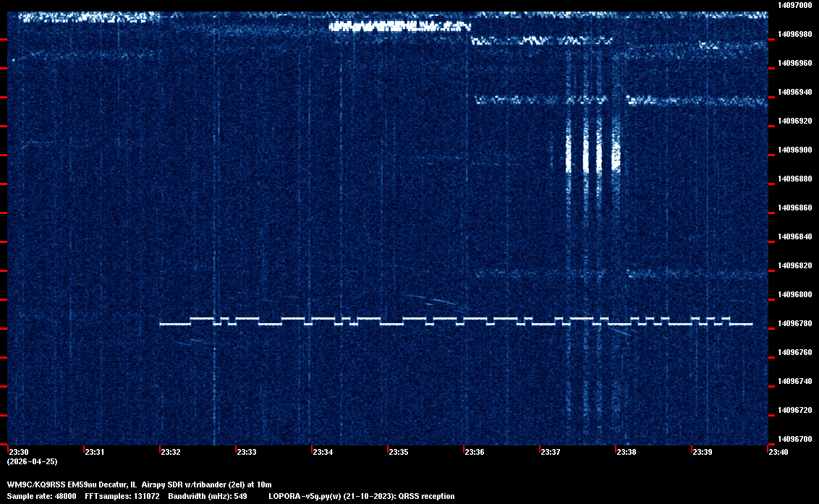Select the 14096900 frequency label
The width and height of the screenshot is (819, 504).
pyautogui.click(x=794, y=150)
